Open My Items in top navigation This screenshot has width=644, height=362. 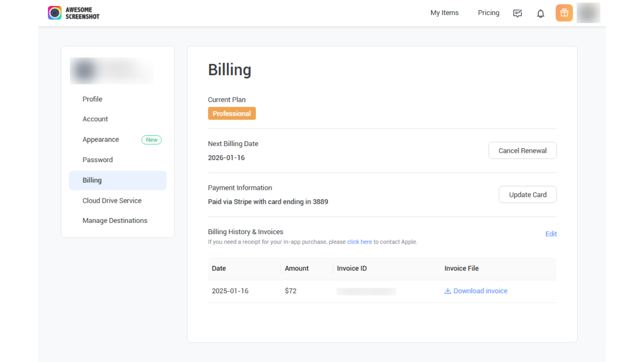(444, 13)
